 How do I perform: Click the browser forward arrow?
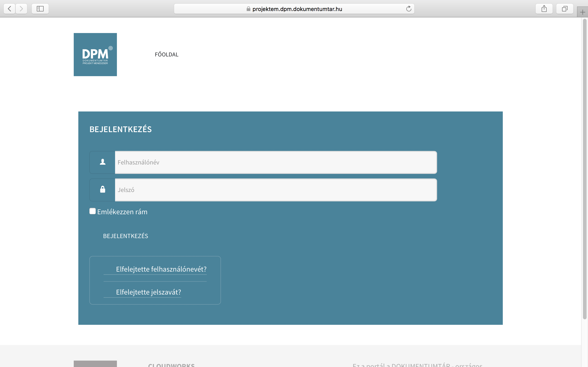(21, 9)
